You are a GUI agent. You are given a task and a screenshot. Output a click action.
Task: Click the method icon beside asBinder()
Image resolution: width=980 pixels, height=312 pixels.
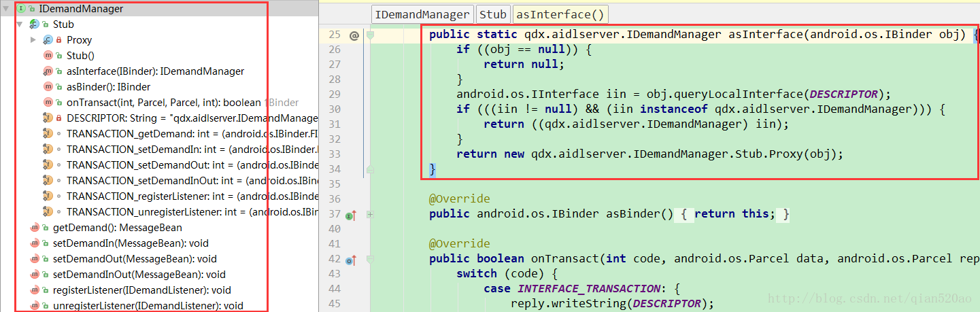click(48, 87)
